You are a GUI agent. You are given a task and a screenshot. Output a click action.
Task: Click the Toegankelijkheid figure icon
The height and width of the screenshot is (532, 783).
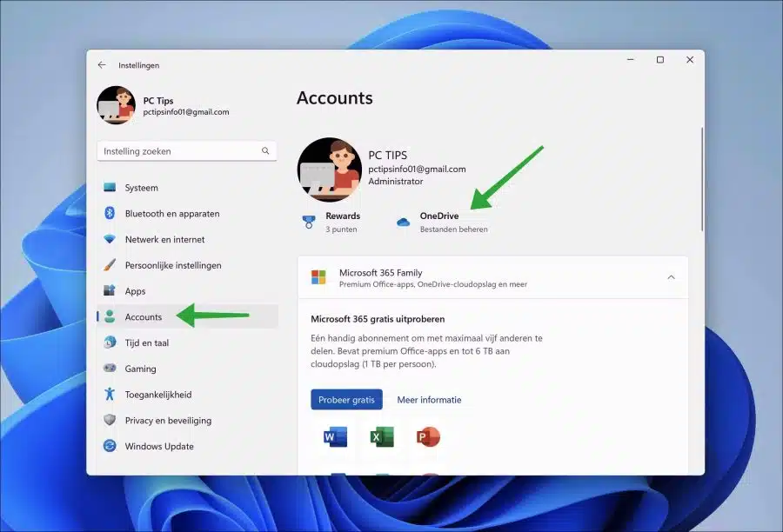tap(110, 395)
